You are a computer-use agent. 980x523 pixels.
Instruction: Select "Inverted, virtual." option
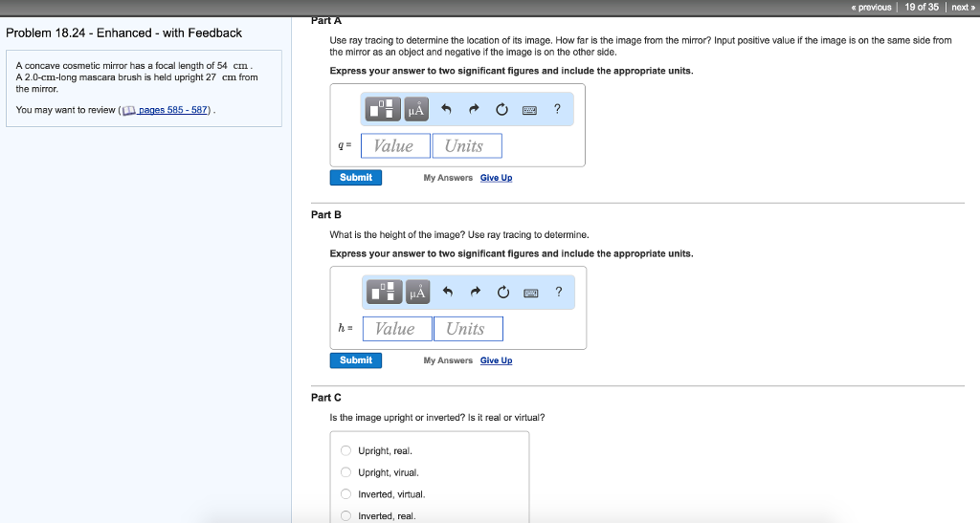point(345,494)
